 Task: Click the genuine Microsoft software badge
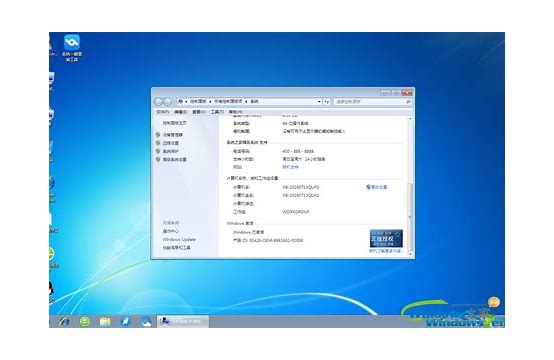[x=386, y=238]
